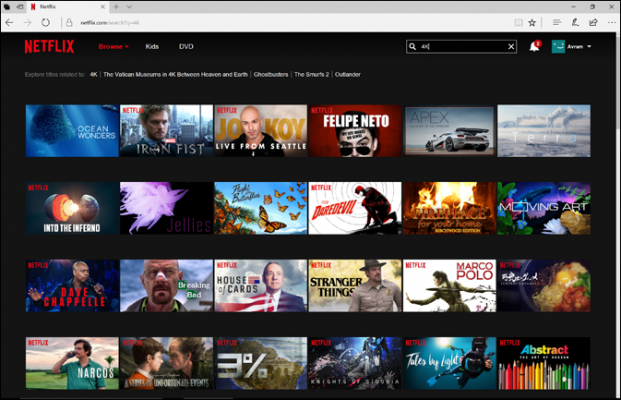Clear the search box with the X

511,47
